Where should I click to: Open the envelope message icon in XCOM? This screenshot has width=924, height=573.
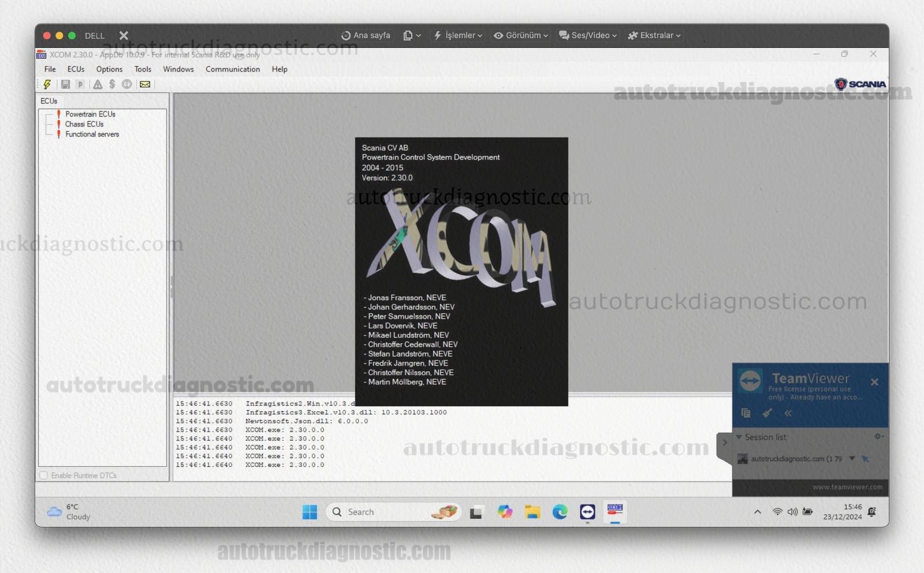click(144, 84)
